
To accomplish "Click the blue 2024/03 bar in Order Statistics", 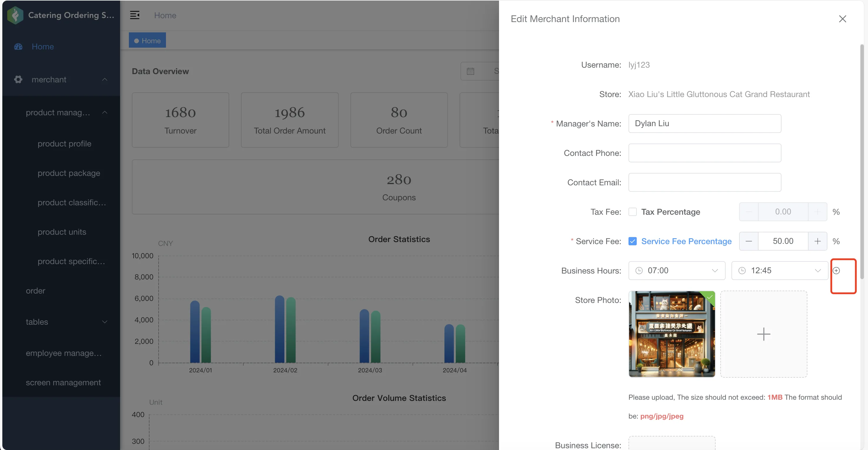I will pyautogui.click(x=364, y=336).
